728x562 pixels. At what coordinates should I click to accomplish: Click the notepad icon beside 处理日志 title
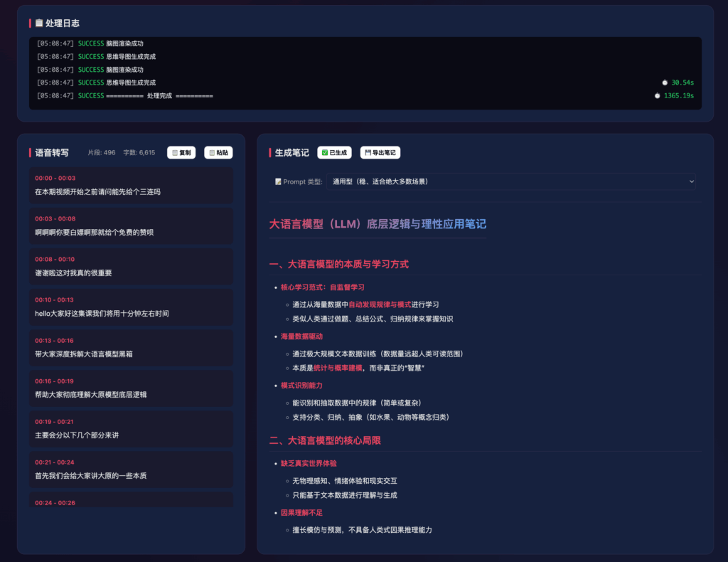click(39, 23)
